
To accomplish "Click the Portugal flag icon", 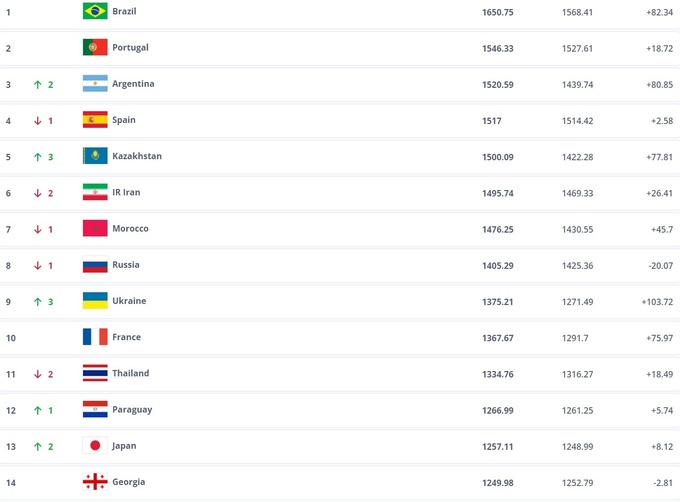I will [x=95, y=47].
